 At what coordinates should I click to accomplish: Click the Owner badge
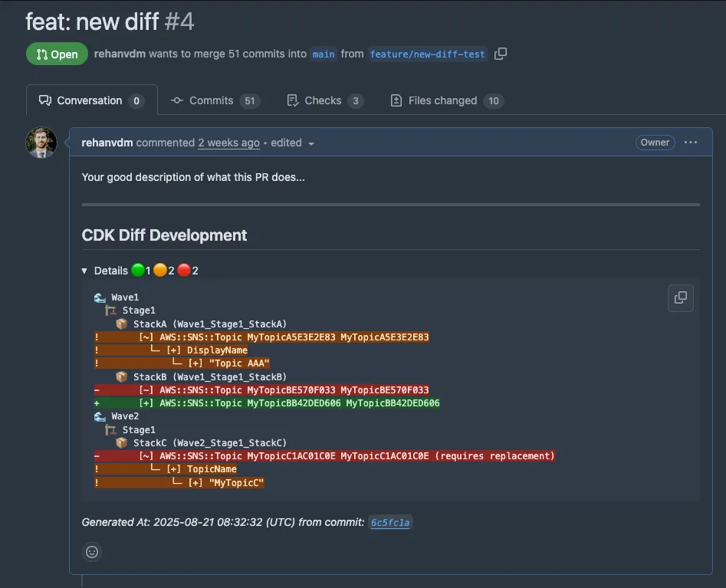point(655,142)
